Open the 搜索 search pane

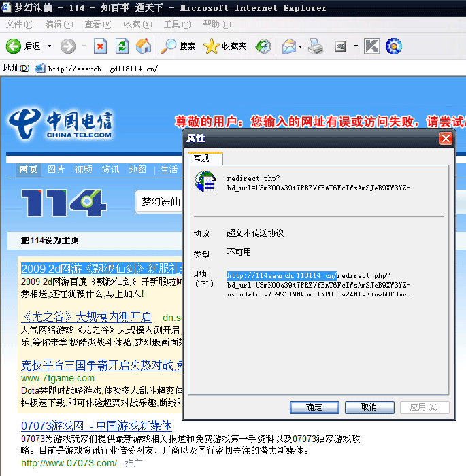point(178,46)
